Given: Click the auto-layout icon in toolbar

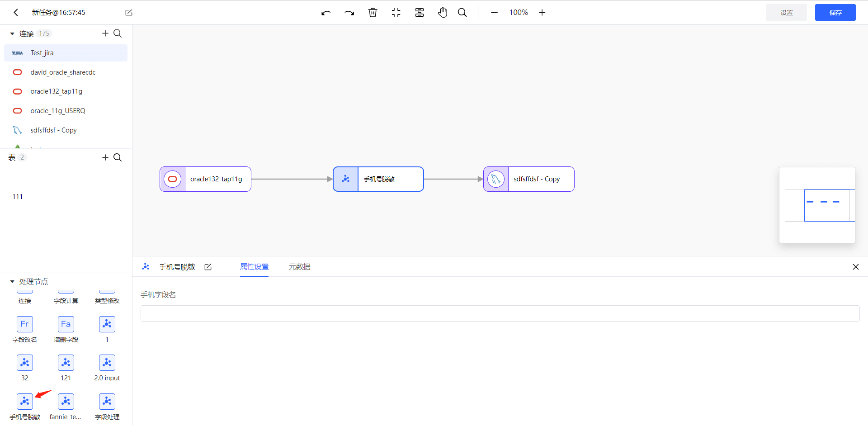Looking at the screenshot, I should [x=420, y=13].
